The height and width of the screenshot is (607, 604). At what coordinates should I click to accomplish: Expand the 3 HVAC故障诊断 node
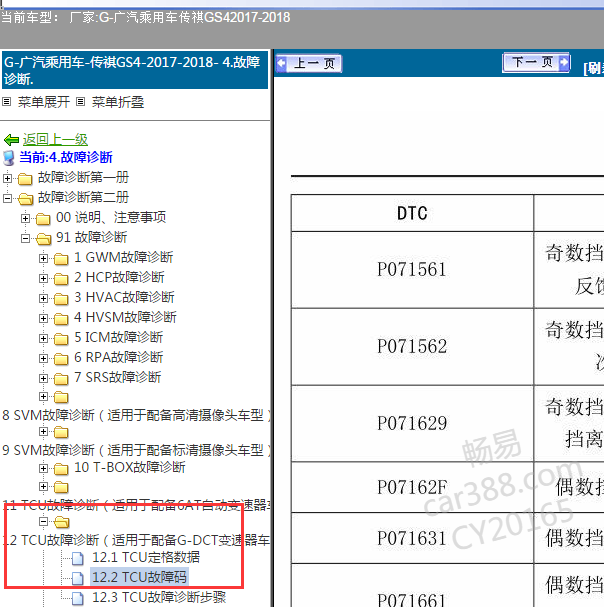click(43, 298)
